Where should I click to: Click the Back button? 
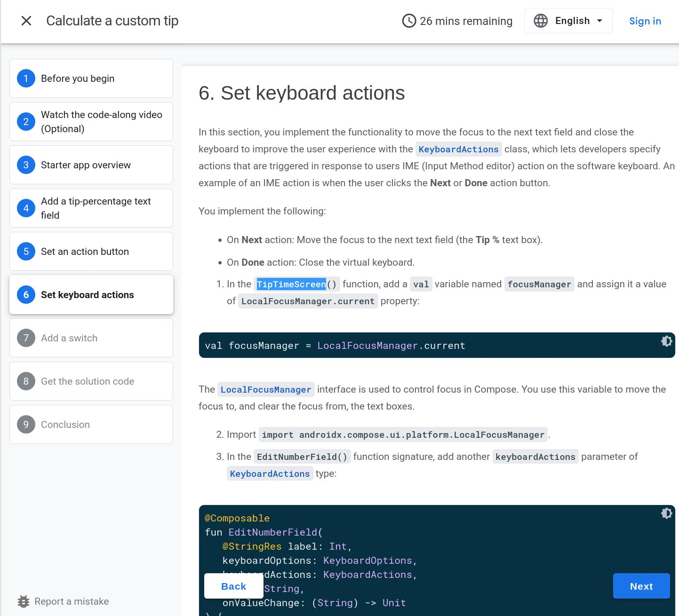pos(233,586)
